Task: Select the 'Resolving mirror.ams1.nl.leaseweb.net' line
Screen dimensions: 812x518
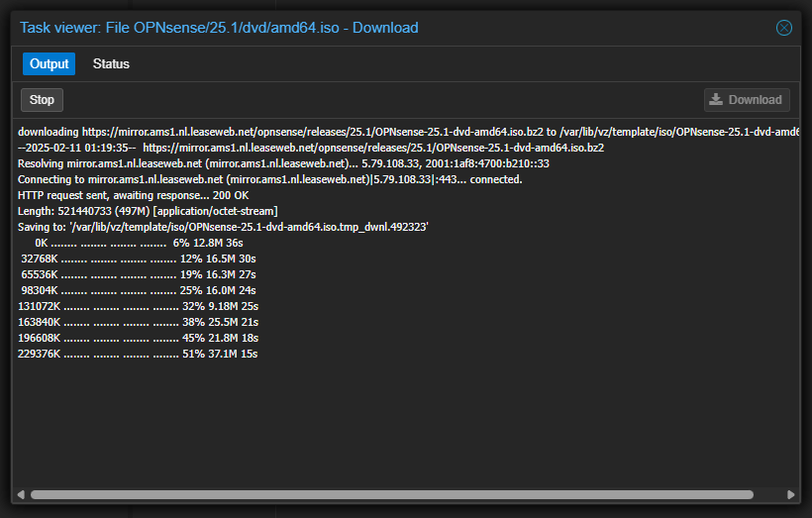Action: 283,163
